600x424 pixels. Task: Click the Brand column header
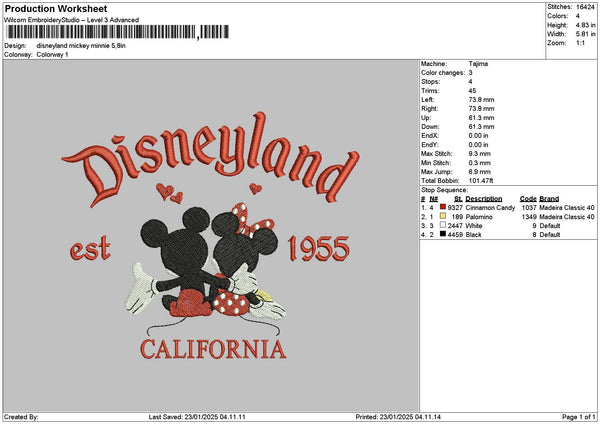click(549, 199)
